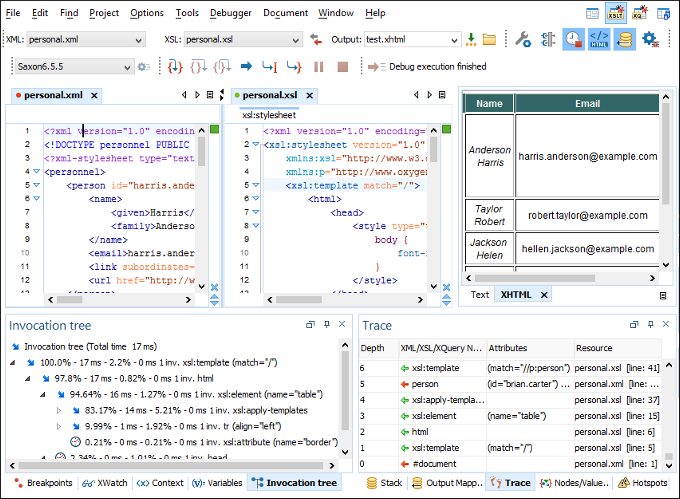Image resolution: width=680 pixels, height=499 pixels.
Task: Close the personal.xml editor tab
Action: tap(94, 95)
